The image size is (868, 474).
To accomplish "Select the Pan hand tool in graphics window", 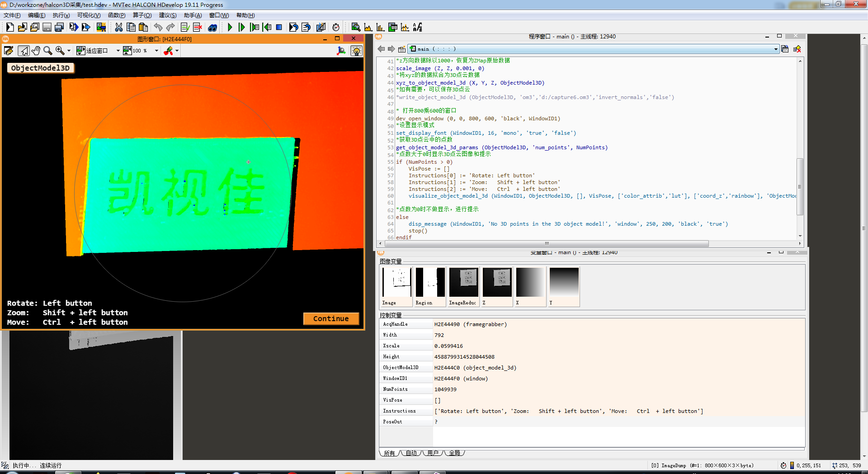I will coord(36,51).
